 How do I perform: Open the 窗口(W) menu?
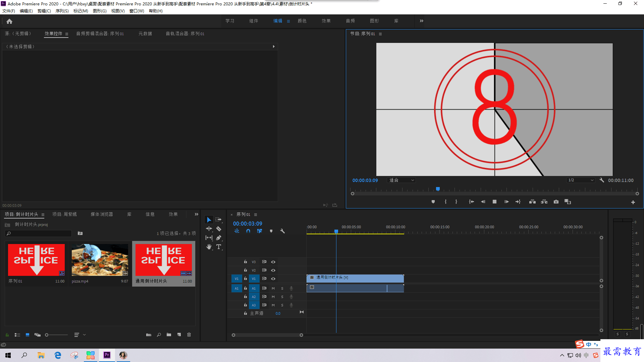(x=137, y=11)
